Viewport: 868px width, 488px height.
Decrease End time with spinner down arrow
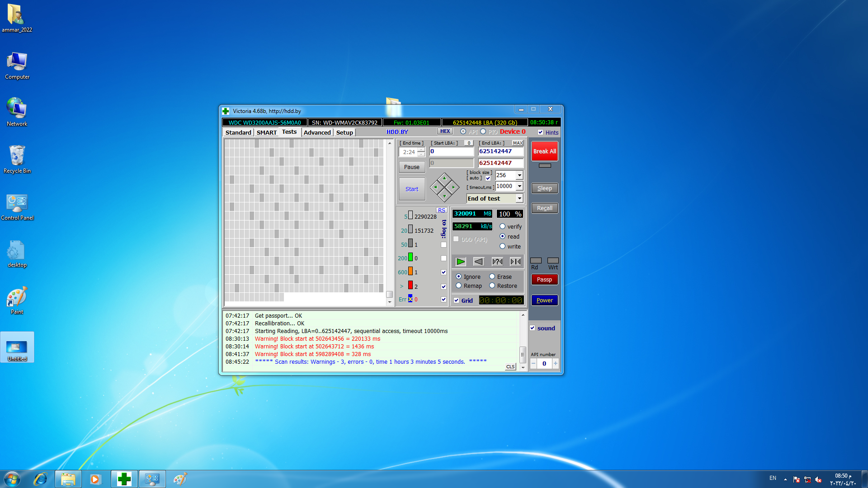tap(421, 155)
